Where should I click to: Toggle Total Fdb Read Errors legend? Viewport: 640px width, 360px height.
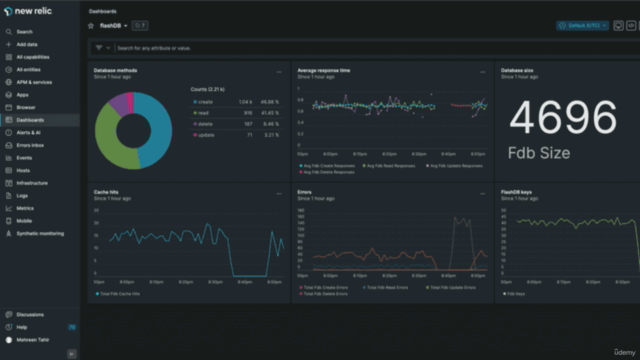pos(385,288)
